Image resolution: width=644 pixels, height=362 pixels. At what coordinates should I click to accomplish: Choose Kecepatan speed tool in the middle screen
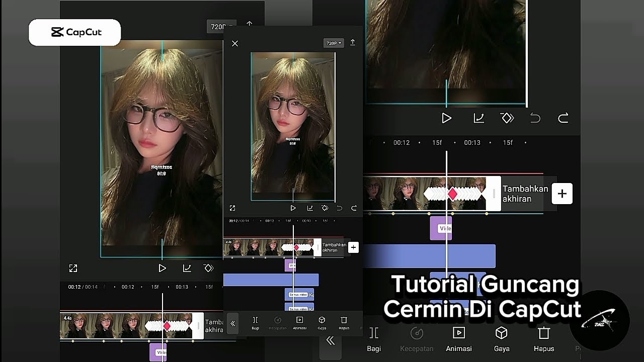[277, 323]
